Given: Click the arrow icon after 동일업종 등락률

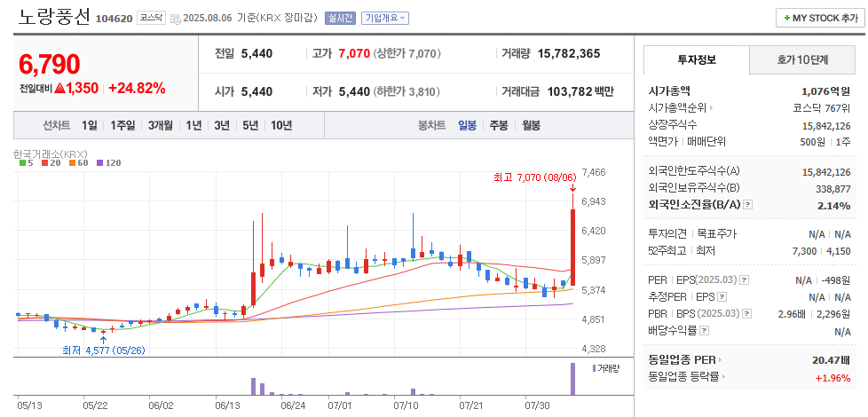Looking at the screenshot, I should pyautogui.click(x=724, y=378).
